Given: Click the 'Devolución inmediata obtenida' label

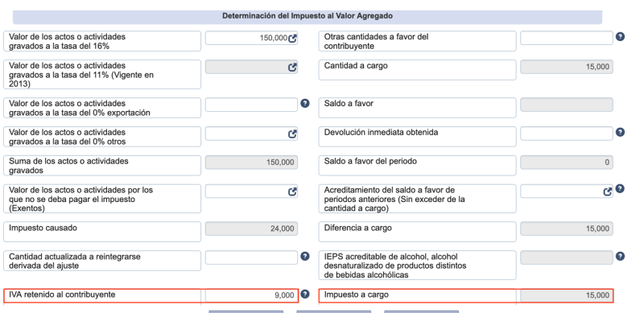Looking at the screenshot, I should (x=381, y=132).
